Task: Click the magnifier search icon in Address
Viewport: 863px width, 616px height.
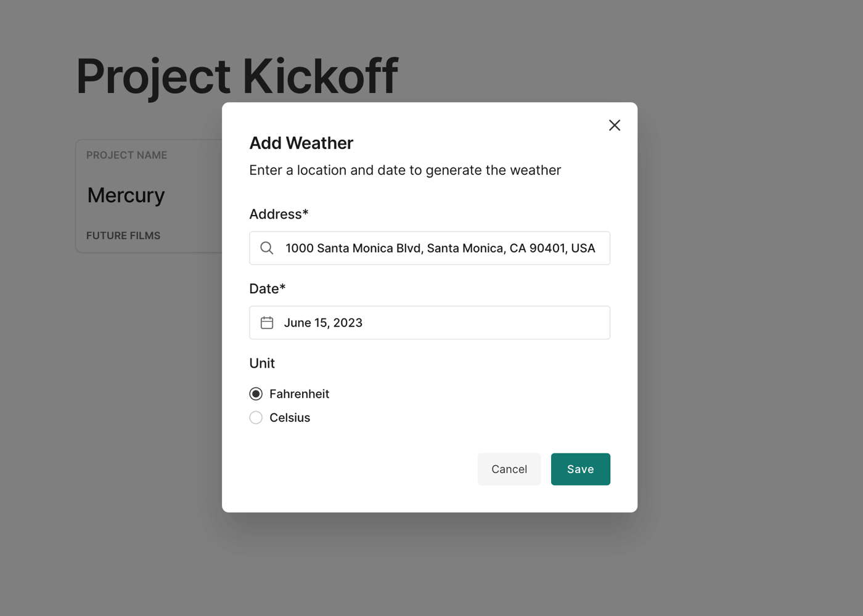Action: (x=267, y=248)
